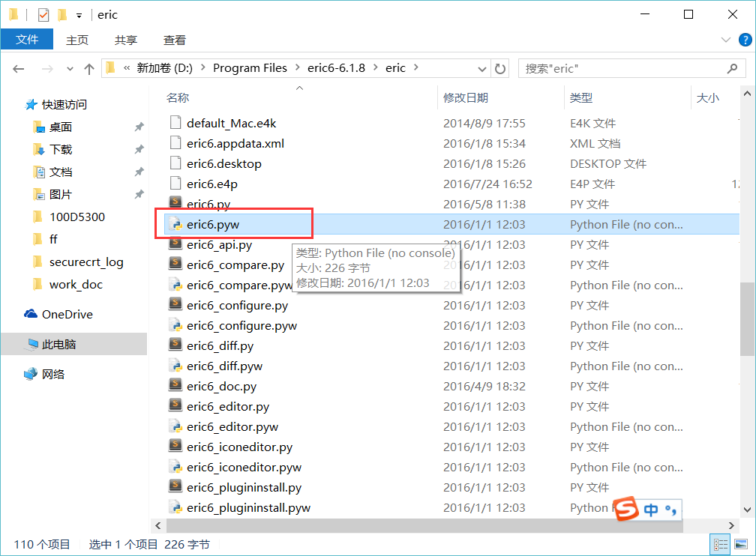This screenshot has height=556, width=756.
Task: Open 文档 folder in quick access
Action: 61,172
